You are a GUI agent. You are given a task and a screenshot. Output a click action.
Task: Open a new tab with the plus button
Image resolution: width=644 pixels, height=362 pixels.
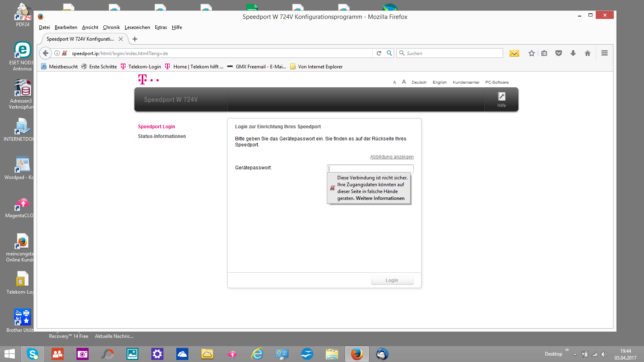point(135,39)
